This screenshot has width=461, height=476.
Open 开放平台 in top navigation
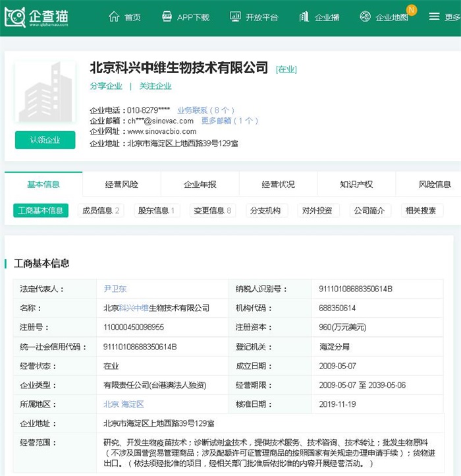pos(261,17)
